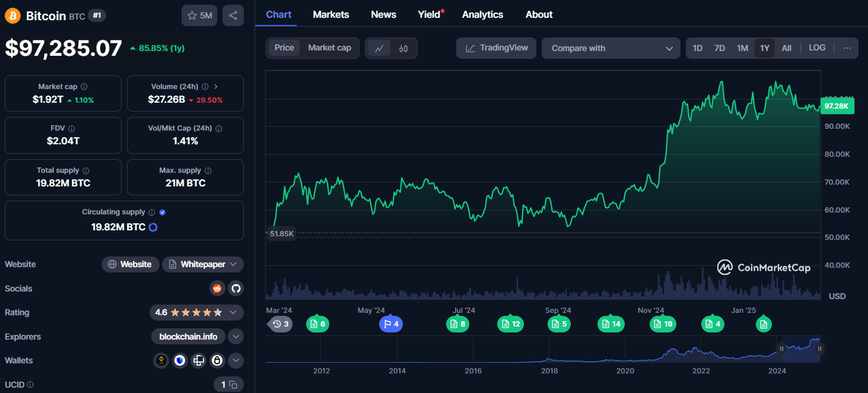Click the Volume (24h) info icon
Screen dimensions: 868x393
coord(205,87)
